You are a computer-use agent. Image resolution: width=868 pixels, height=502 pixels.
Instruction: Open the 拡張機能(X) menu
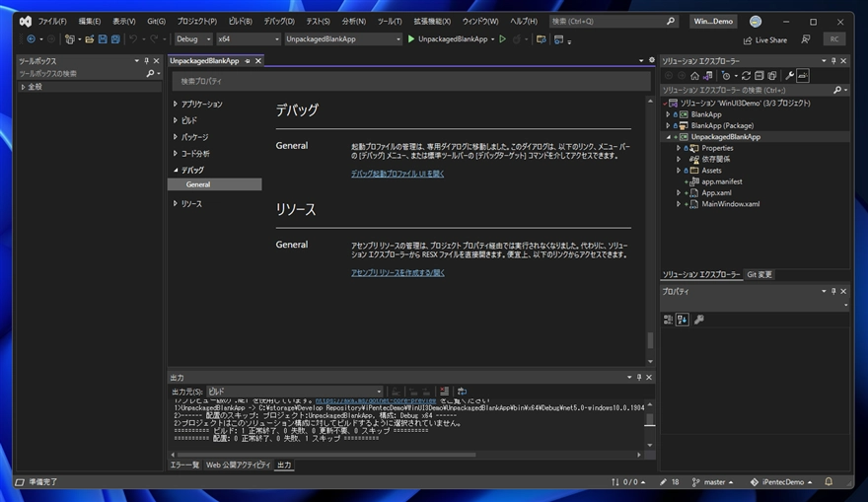pyautogui.click(x=432, y=21)
